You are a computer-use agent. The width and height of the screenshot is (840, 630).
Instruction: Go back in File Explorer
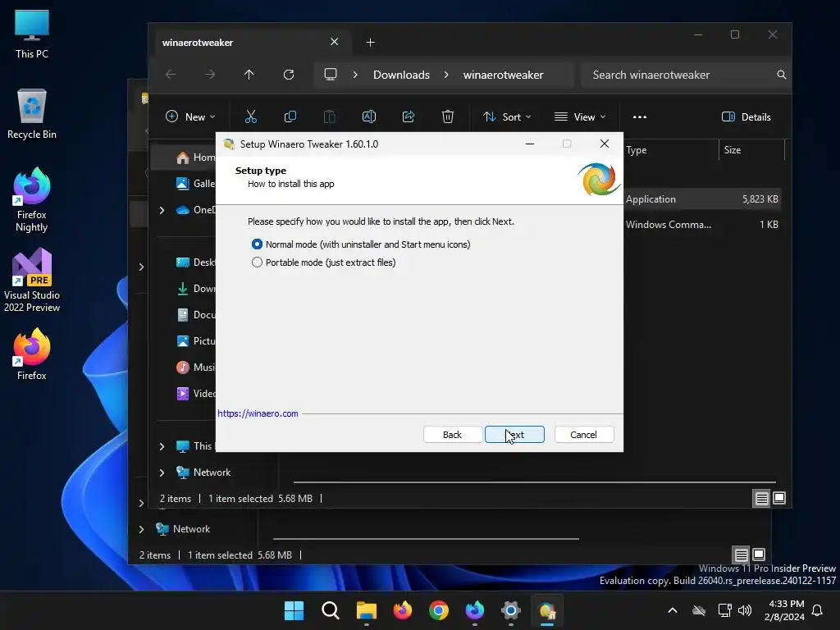(x=171, y=75)
